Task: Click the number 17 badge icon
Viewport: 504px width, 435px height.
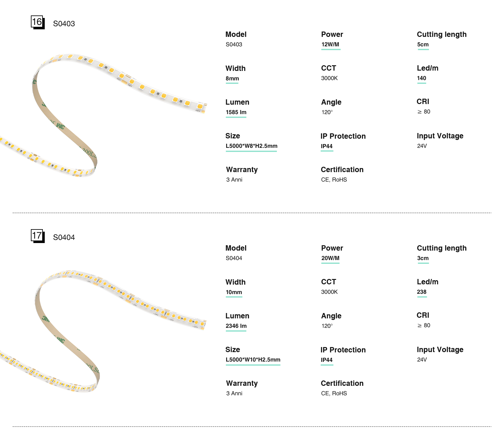Action: click(37, 236)
